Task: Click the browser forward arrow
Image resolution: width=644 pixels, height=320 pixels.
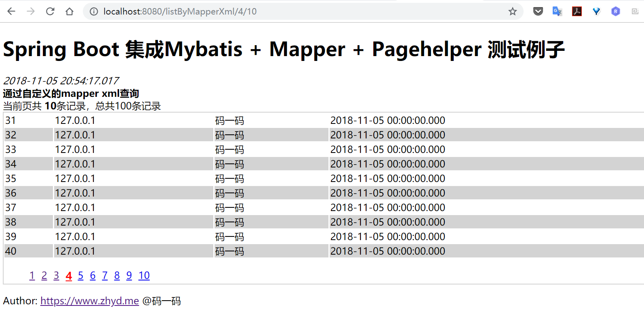Action: tap(31, 11)
